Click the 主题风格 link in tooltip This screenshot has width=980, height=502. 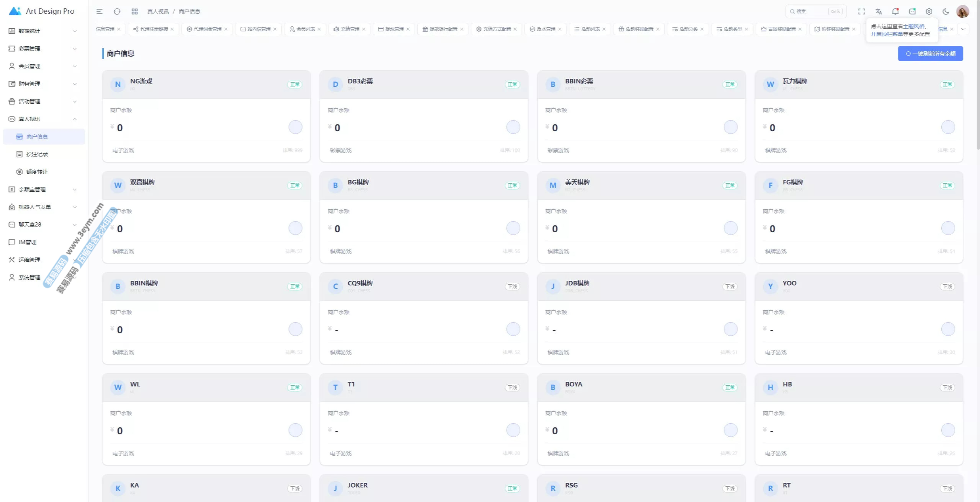point(913,26)
